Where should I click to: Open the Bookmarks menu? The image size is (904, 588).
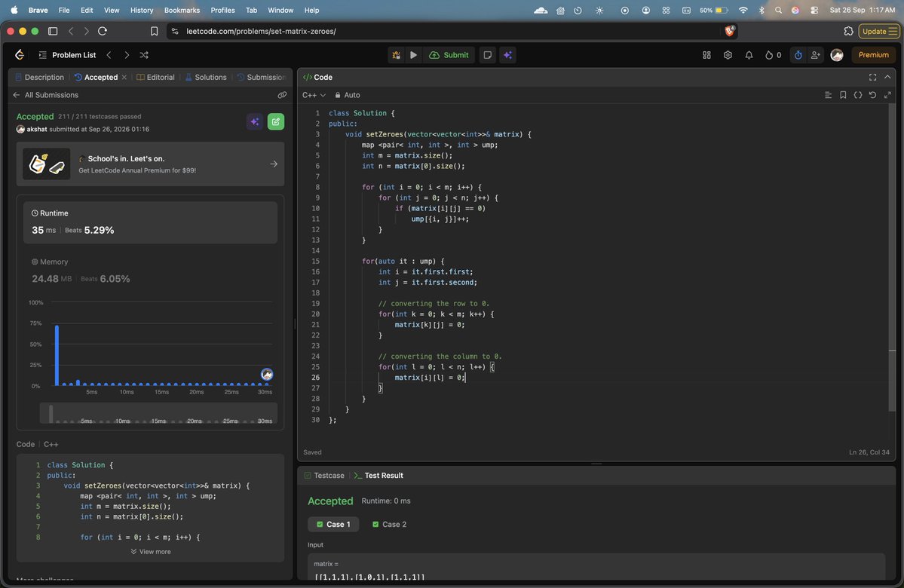[x=182, y=11]
